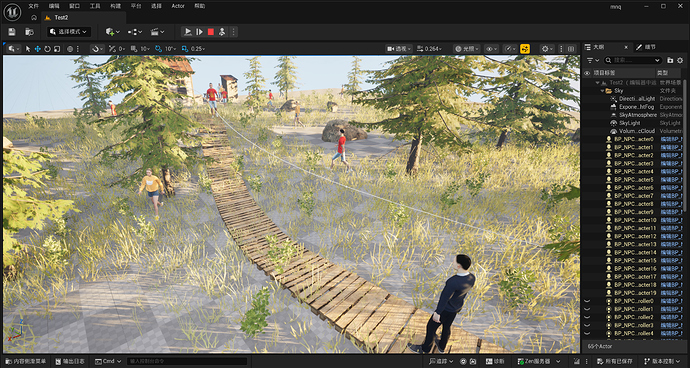Switch to the 细节 details tab
The height and width of the screenshot is (368, 690).
pyautogui.click(x=646, y=47)
